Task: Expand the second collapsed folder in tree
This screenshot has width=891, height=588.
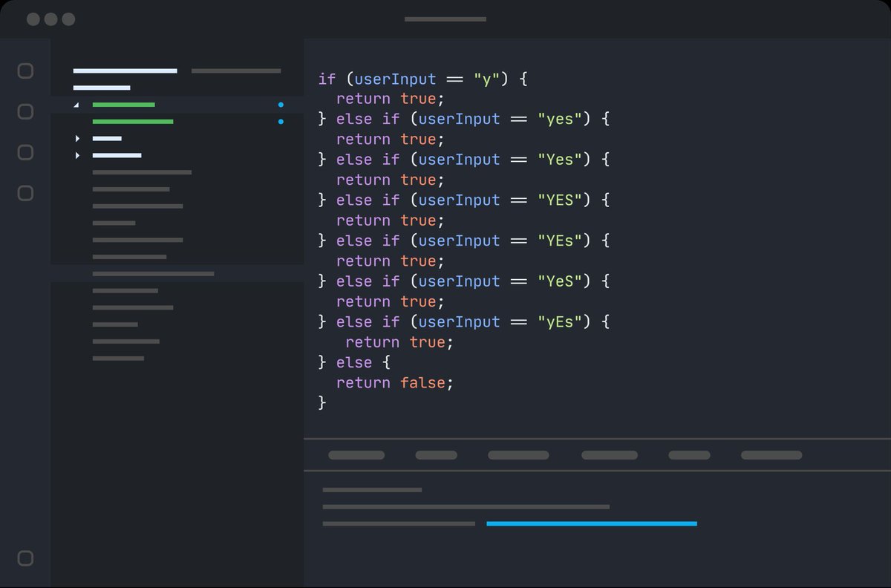Action: pos(77,156)
